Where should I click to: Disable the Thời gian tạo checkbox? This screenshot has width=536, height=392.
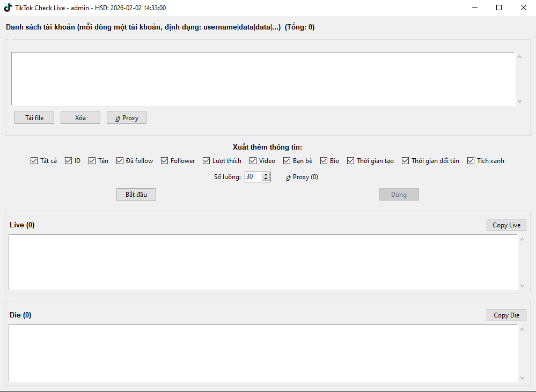click(351, 161)
